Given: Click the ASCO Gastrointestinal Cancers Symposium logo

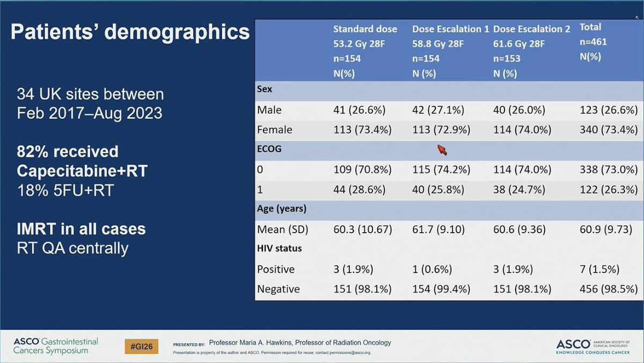Looking at the screenshot, I should pos(56,346).
